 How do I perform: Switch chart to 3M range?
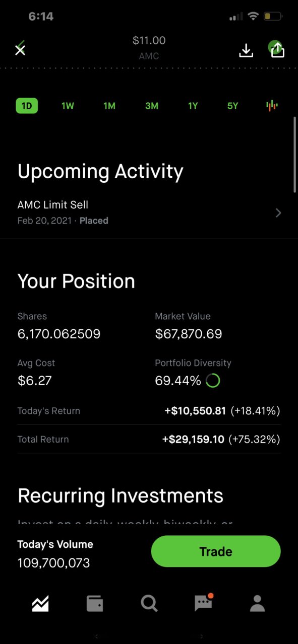151,106
